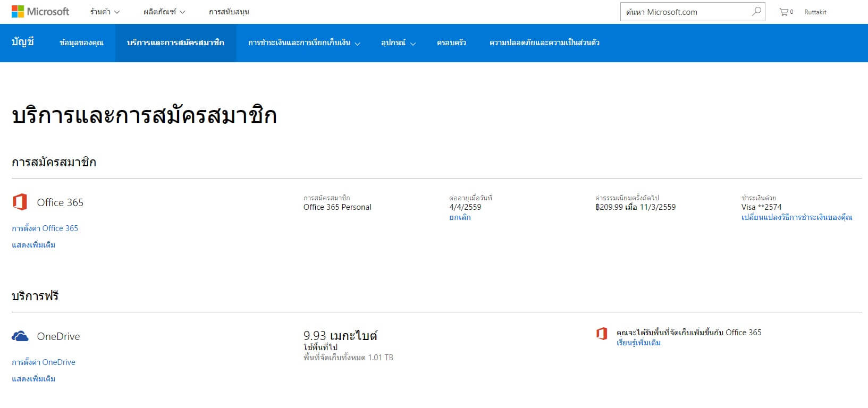Expand the ผลิตภัณฑ์ products dropdown
Viewport: 868px width, 408px height.
coord(164,12)
